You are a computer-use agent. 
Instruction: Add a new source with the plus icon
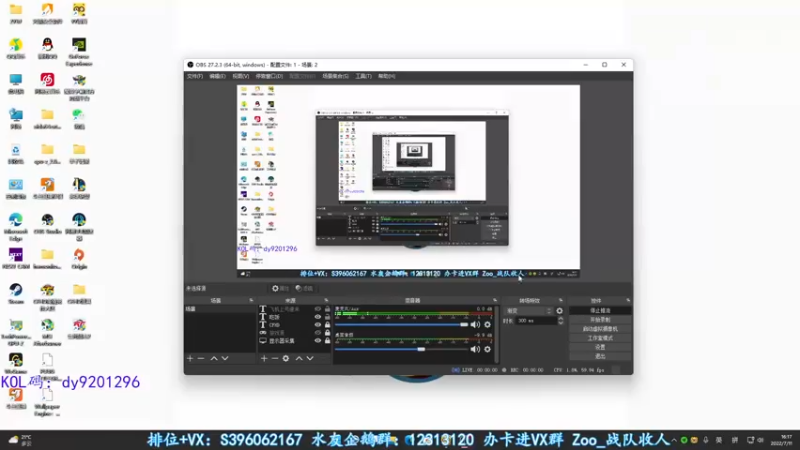[x=264, y=359]
